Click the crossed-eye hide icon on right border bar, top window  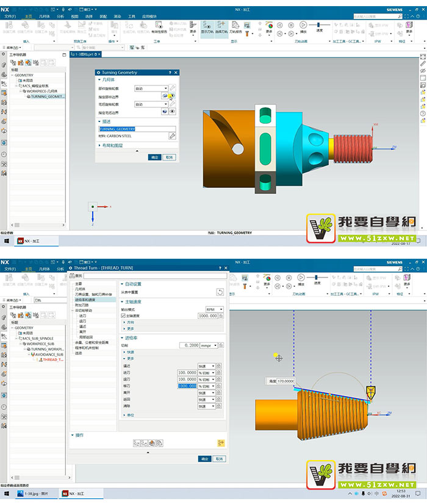tap(423, 71)
